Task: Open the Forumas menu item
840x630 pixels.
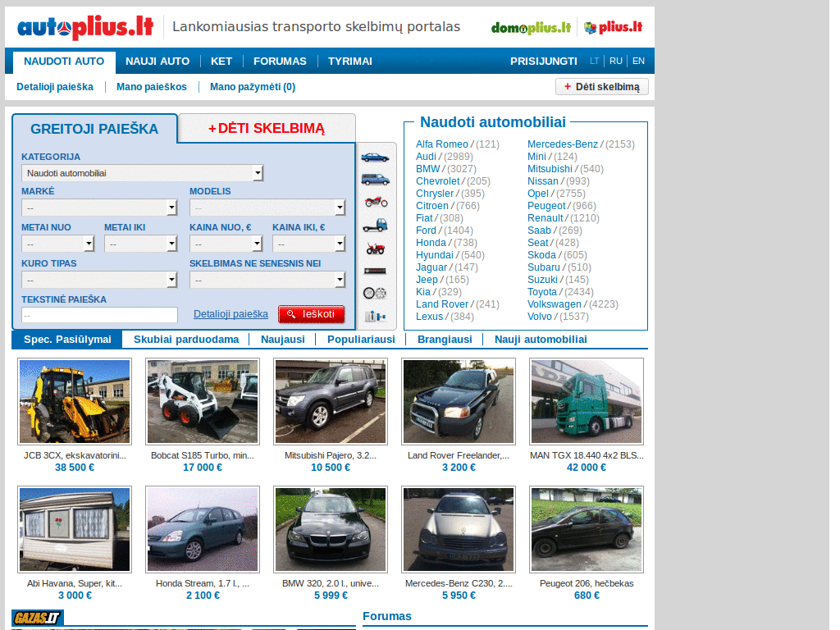Action: [280, 62]
